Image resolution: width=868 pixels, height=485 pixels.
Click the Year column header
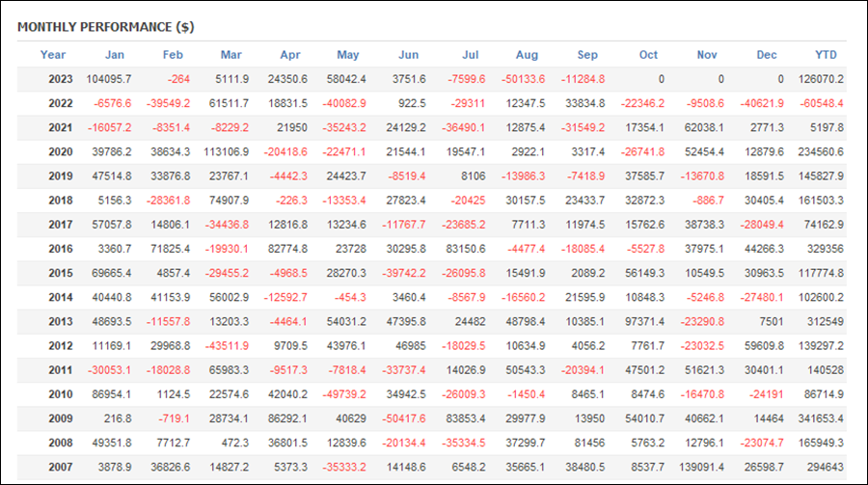coord(53,55)
